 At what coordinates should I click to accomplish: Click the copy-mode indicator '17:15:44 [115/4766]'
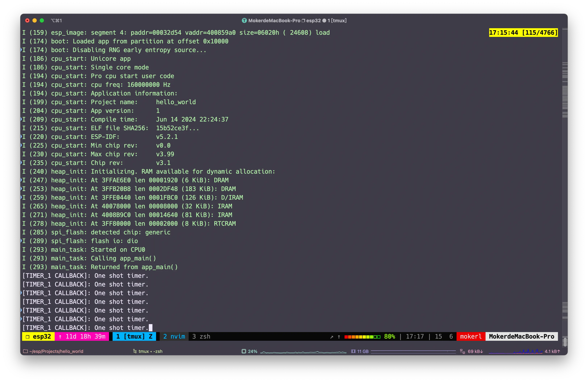(523, 33)
